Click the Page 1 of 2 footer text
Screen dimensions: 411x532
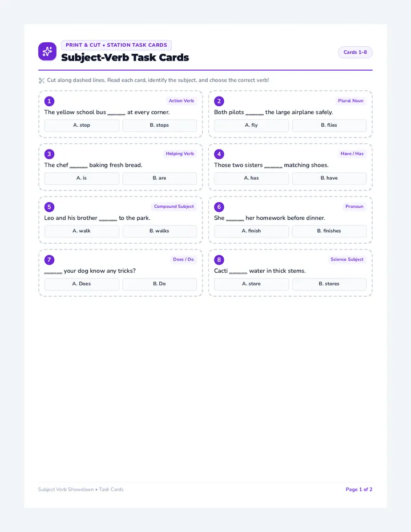click(x=358, y=489)
